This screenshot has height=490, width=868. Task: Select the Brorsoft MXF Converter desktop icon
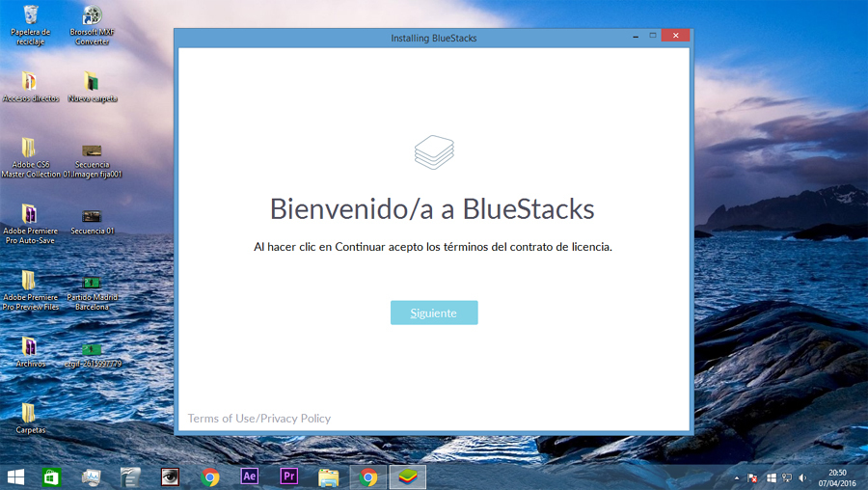point(92,15)
